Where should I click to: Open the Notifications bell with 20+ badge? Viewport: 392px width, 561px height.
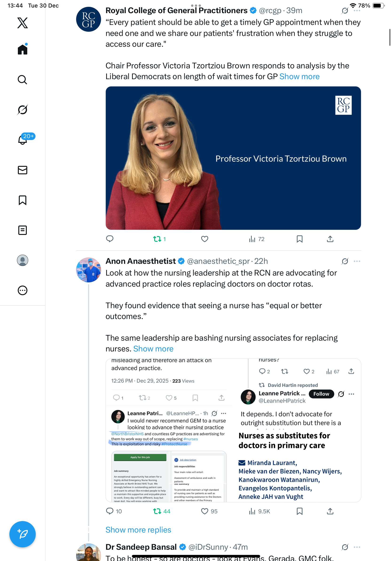pyautogui.click(x=23, y=140)
